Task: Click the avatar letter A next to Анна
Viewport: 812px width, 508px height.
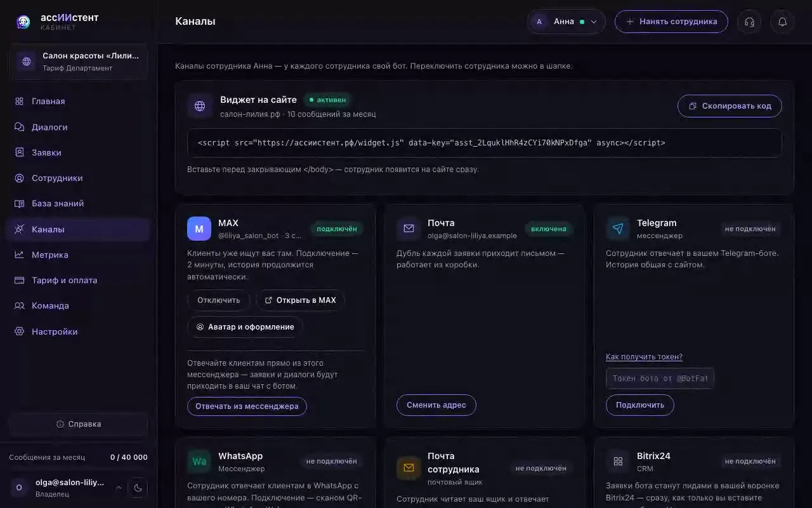Action: click(x=539, y=22)
